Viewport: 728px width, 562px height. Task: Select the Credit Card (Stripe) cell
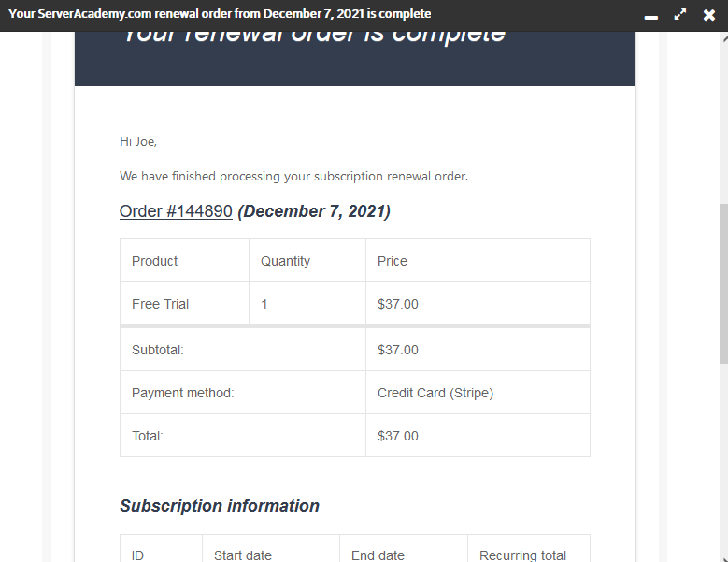435,393
